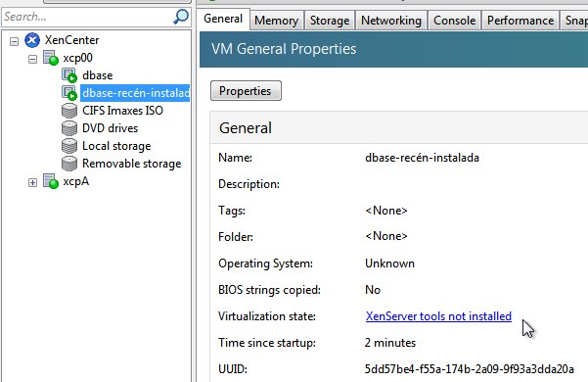588x382 pixels.
Task: Select Removable storage entry
Action: click(x=132, y=164)
